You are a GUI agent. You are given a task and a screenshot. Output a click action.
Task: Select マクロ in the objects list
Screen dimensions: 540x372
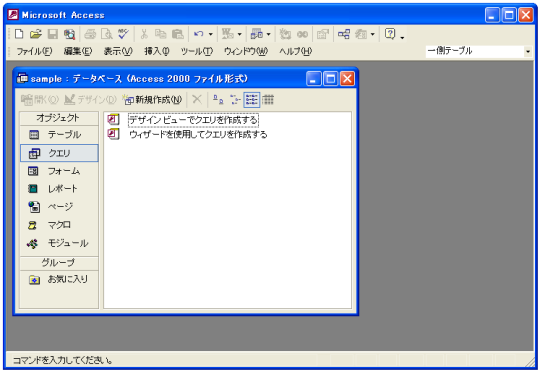click(x=59, y=225)
